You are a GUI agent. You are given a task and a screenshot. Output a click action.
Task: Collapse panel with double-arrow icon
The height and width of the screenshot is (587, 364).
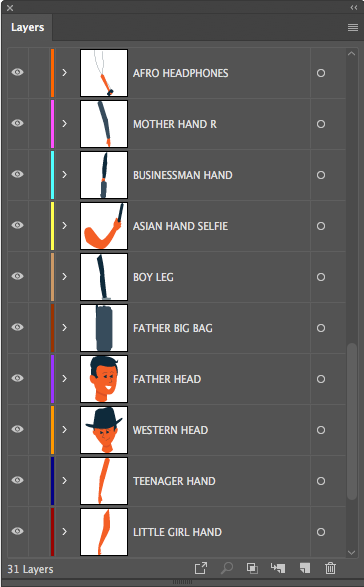coord(354,7)
